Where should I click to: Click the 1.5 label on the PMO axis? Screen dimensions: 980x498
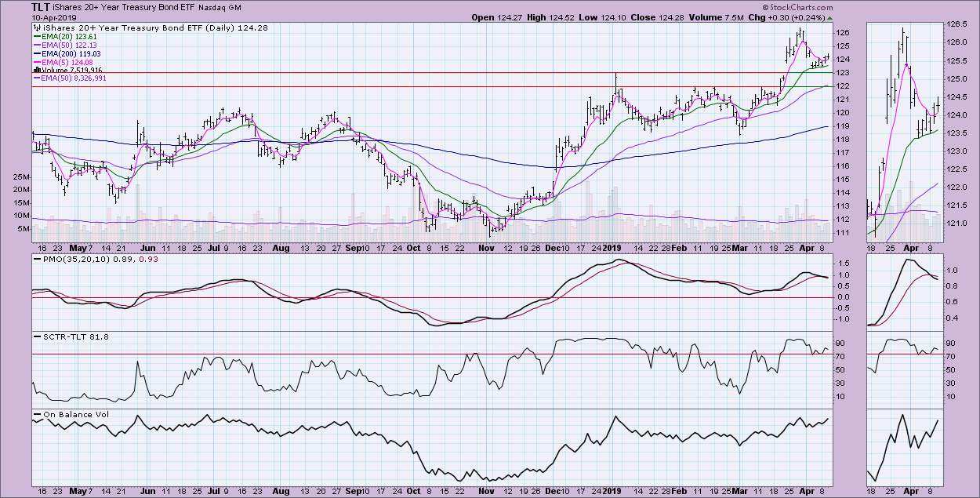click(x=844, y=265)
